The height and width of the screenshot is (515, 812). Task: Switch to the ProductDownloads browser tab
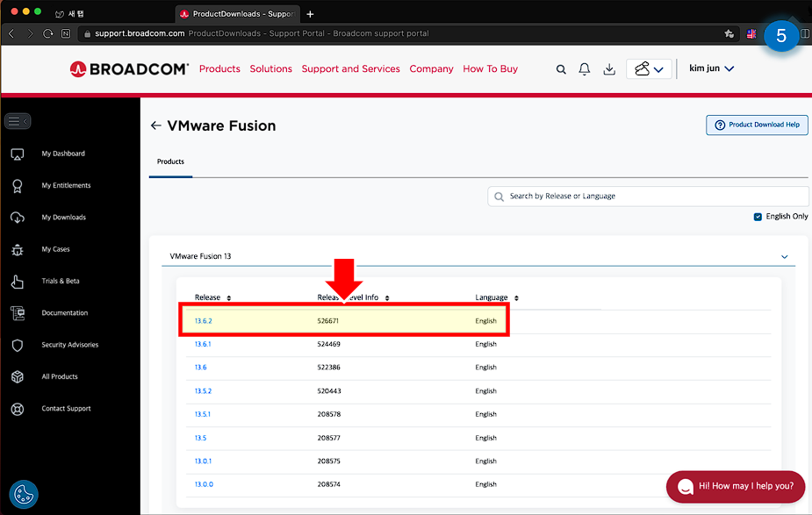click(237, 14)
